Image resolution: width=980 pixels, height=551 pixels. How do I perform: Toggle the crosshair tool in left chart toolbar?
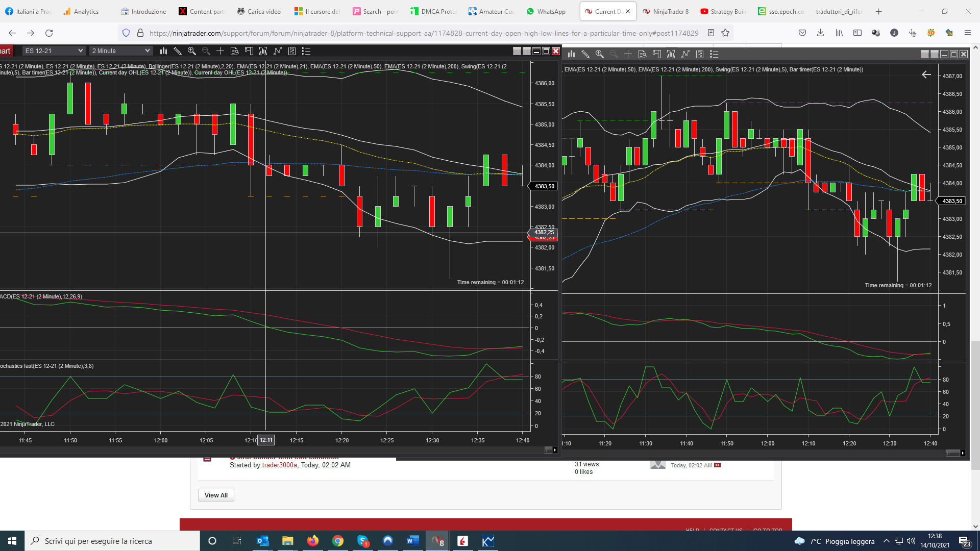click(220, 51)
